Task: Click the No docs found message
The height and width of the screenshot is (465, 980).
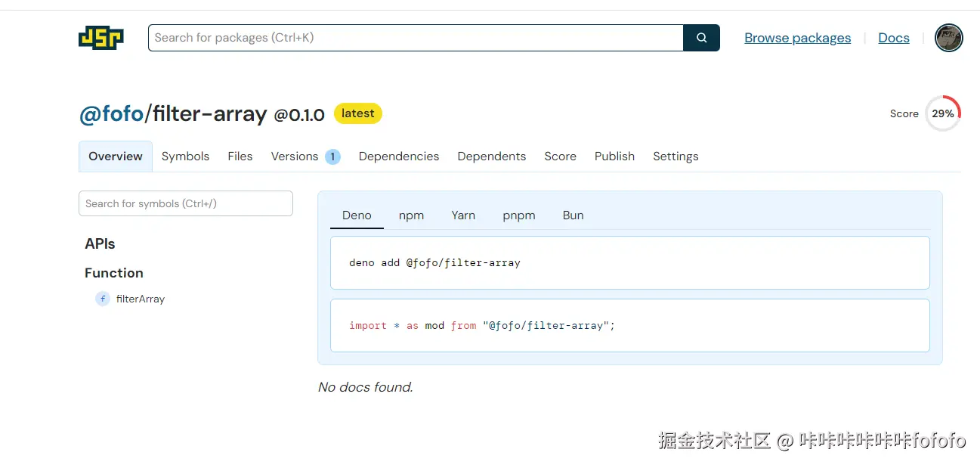Action: pyautogui.click(x=366, y=387)
